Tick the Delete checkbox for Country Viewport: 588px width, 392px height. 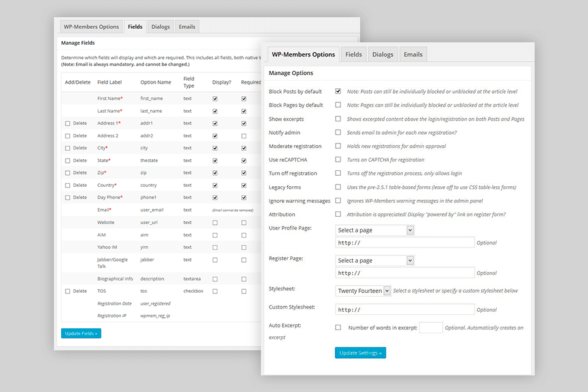67,186
